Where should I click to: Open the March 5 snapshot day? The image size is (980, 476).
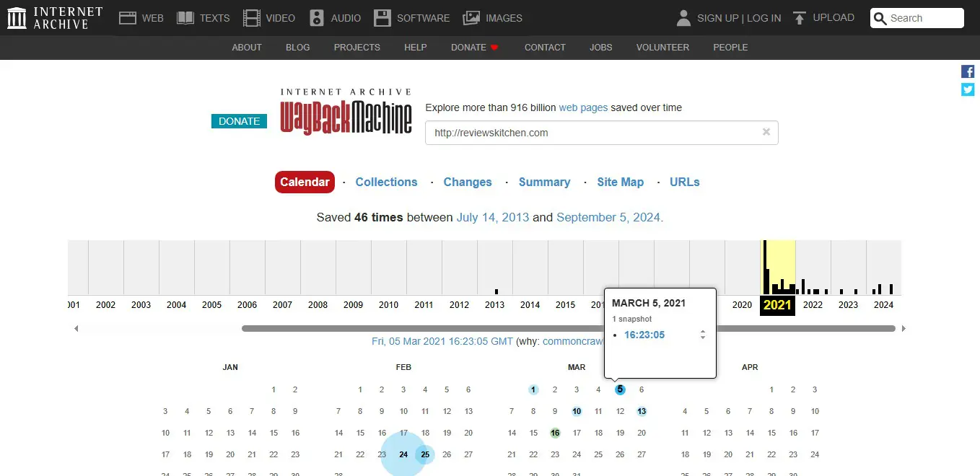[620, 390]
